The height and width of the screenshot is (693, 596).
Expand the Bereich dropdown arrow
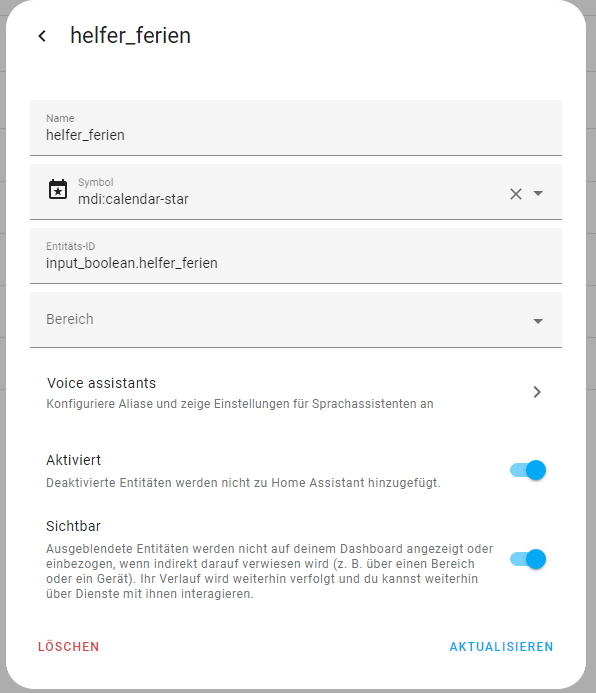point(538,321)
